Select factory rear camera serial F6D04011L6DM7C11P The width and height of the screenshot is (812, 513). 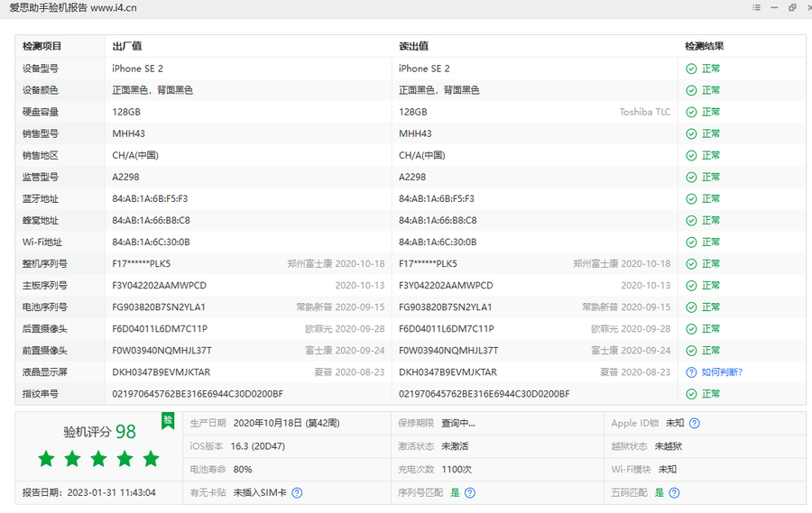point(160,329)
